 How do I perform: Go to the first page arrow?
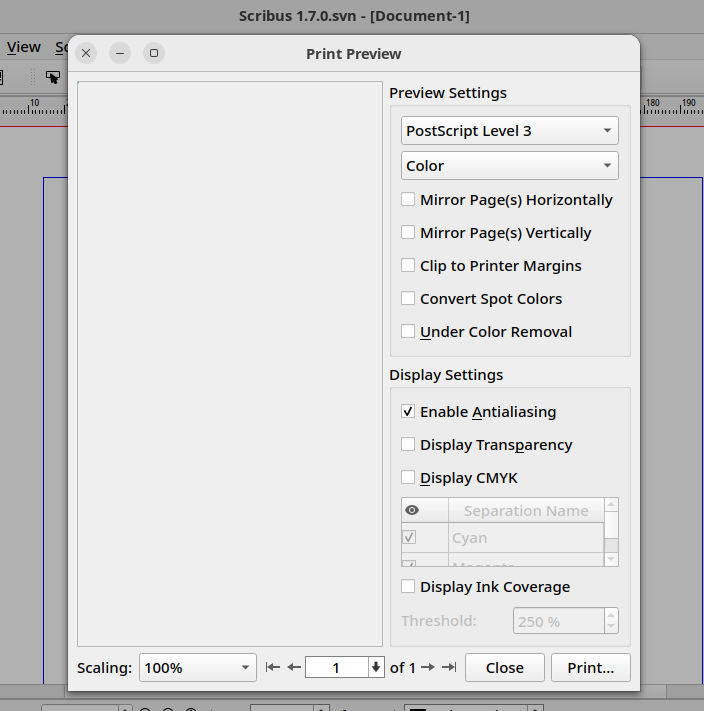tap(273, 667)
